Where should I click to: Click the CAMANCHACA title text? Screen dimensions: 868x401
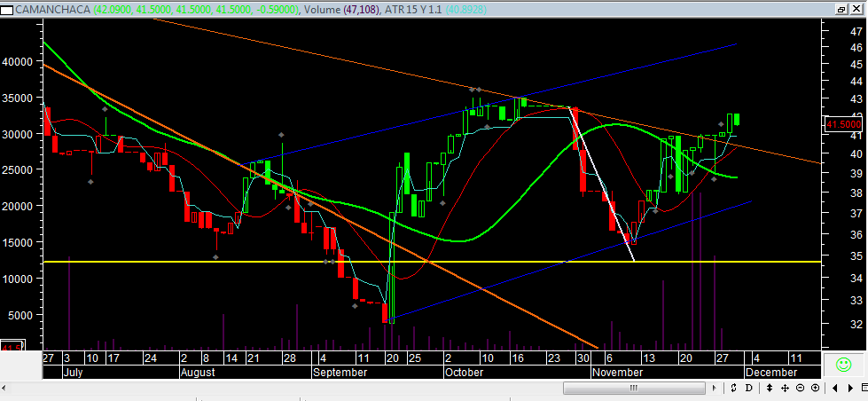point(54,10)
